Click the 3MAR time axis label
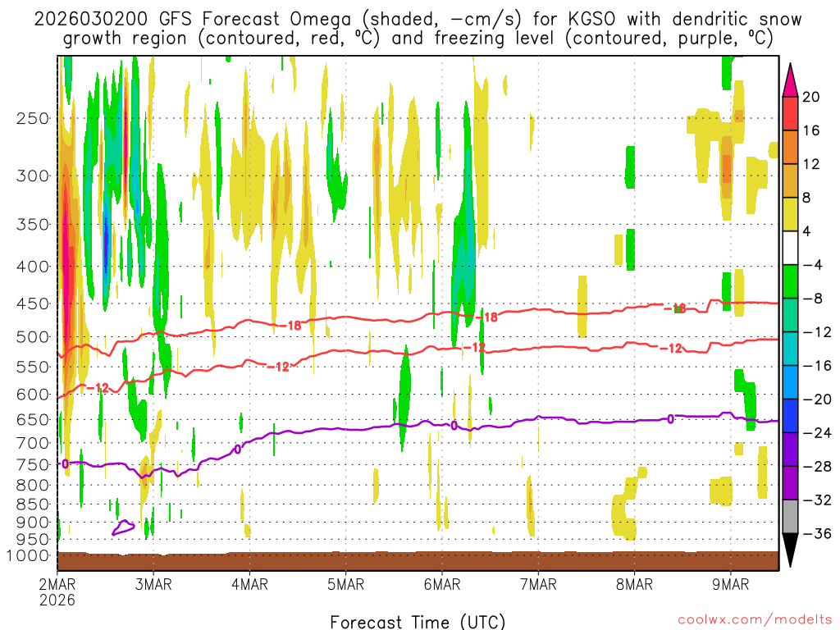Screen dimensions: 840x630 (153, 584)
